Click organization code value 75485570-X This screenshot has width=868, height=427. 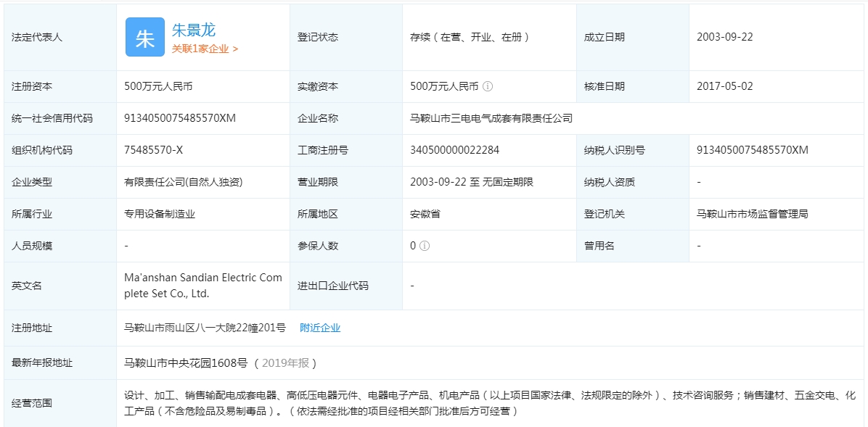[154, 150]
